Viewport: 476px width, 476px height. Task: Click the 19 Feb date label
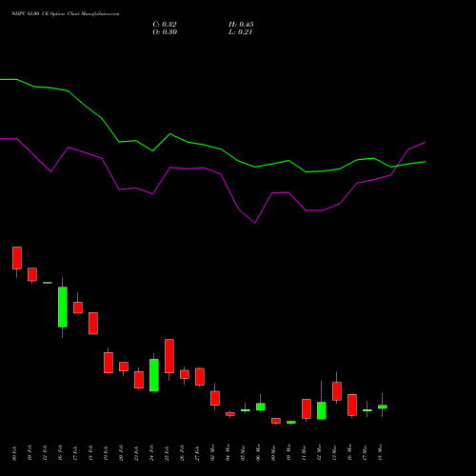click(107, 453)
